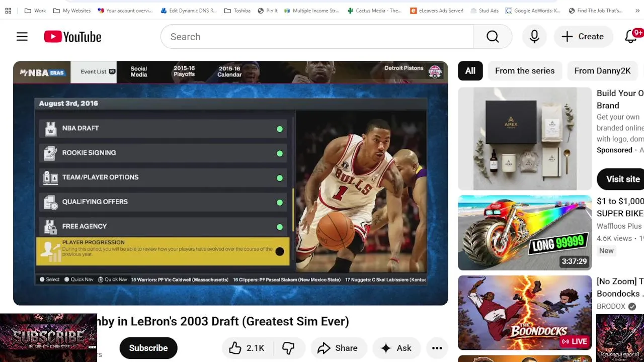Image resolution: width=644 pixels, height=362 pixels.
Task: Click the Subscribe button under the video
Action: (x=148, y=348)
